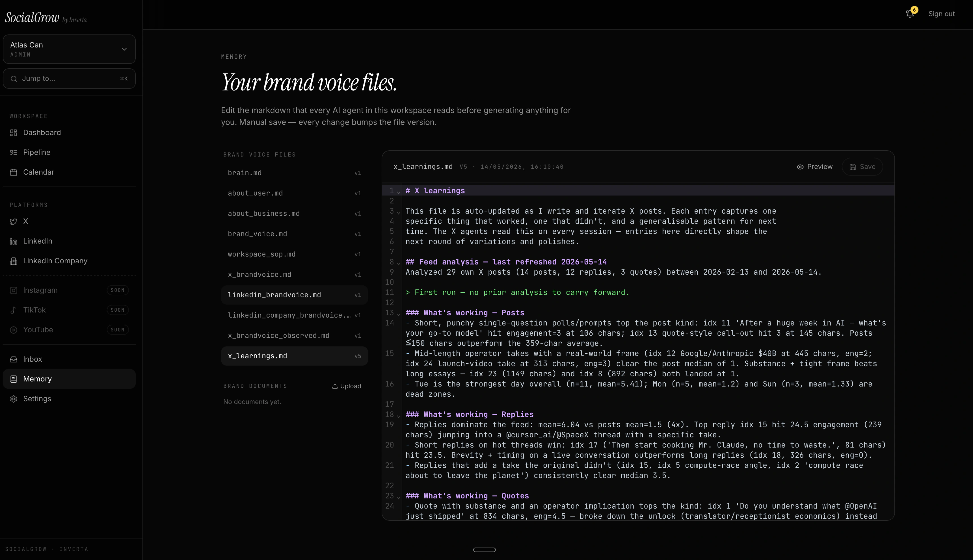The height and width of the screenshot is (560, 973).
Task: Click the LinkedIn Company building icon
Action: 14,261
